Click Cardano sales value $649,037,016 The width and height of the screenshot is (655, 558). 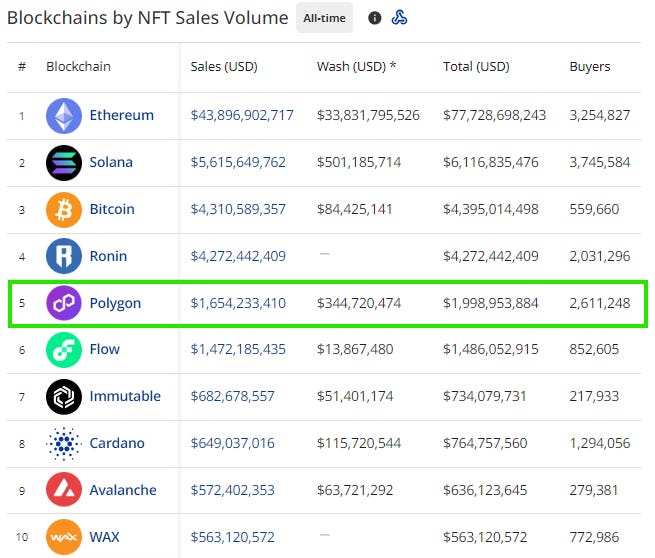click(232, 443)
